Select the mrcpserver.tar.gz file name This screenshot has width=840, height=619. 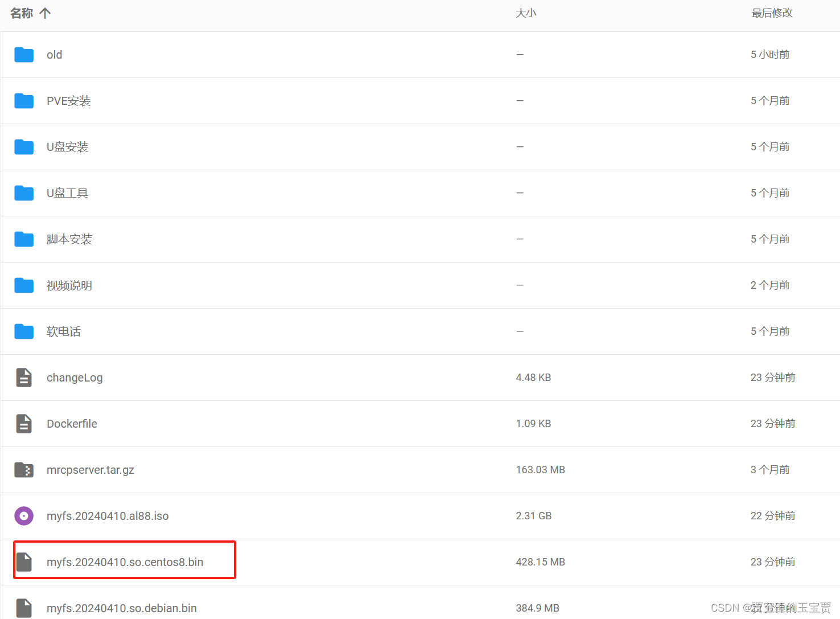(x=90, y=470)
